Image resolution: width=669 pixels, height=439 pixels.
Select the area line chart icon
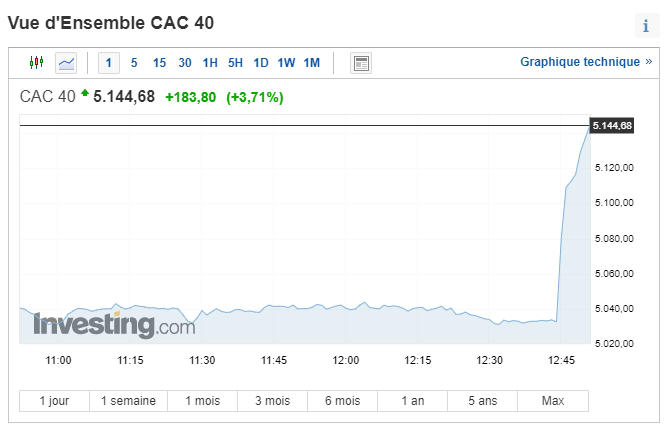point(66,63)
